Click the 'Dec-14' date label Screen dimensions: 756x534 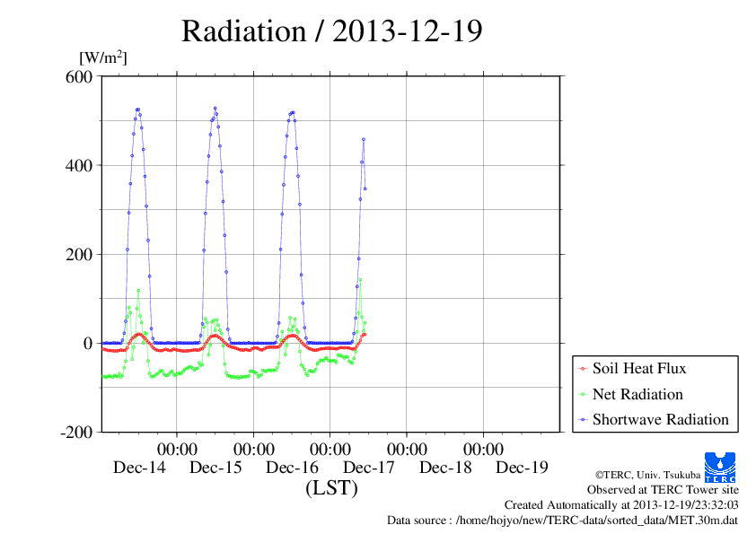point(139,467)
